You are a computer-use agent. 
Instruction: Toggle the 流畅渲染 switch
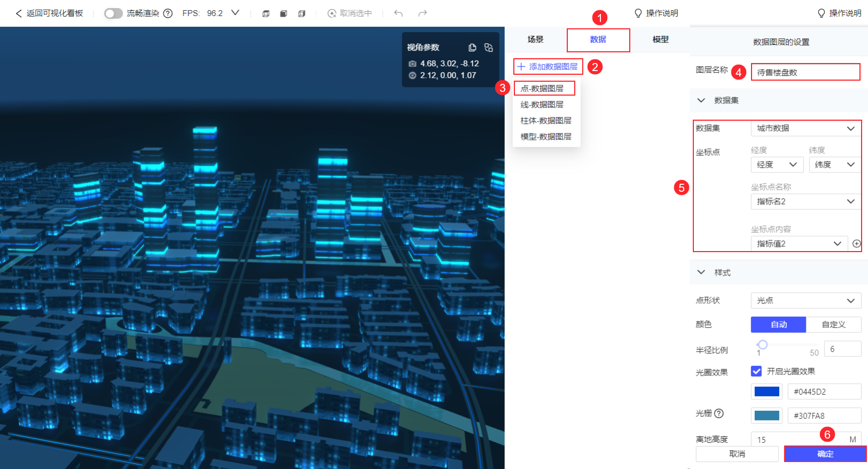pyautogui.click(x=113, y=13)
